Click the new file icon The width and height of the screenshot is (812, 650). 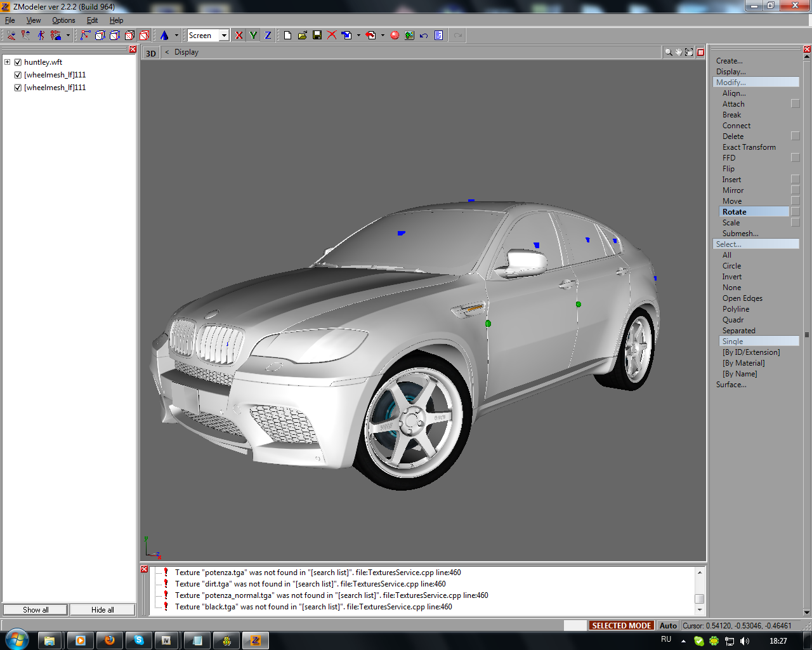click(x=287, y=36)
